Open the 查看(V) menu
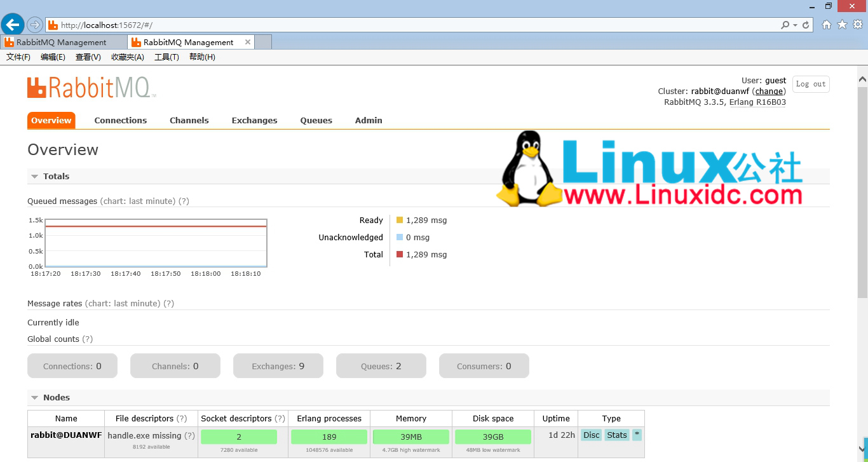This screenshot has width=868, height=462. pyautogui.click(x=88, y=57)
